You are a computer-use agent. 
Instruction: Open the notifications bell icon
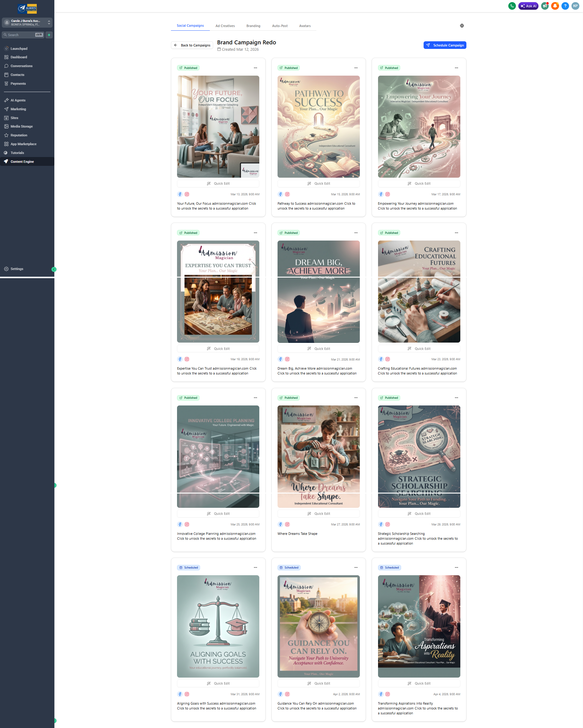[x=555, y=6]
